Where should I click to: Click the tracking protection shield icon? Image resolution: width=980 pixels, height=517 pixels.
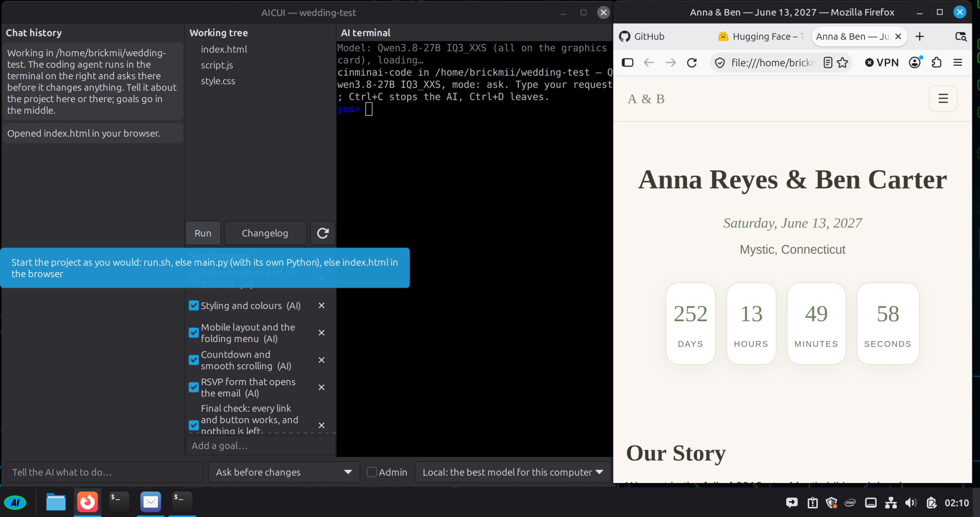pyautogui.click(x=720, y=63)
